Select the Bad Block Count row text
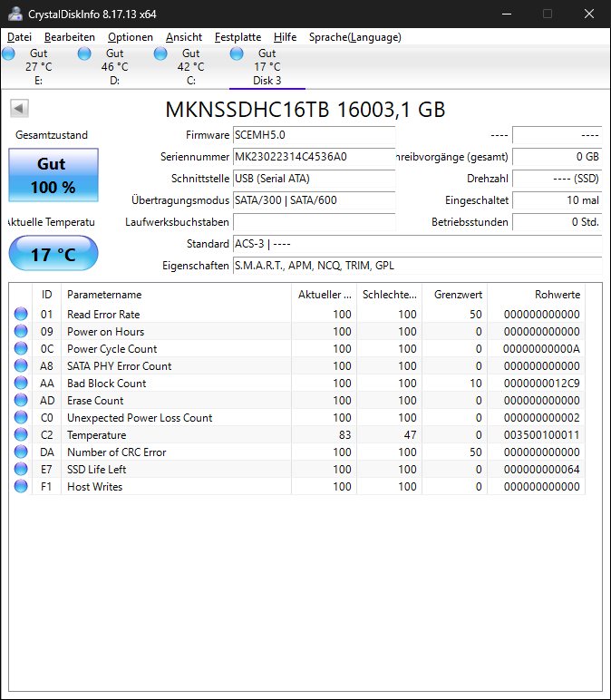This screenshot has width=611, height=700. tap(107, 383)
